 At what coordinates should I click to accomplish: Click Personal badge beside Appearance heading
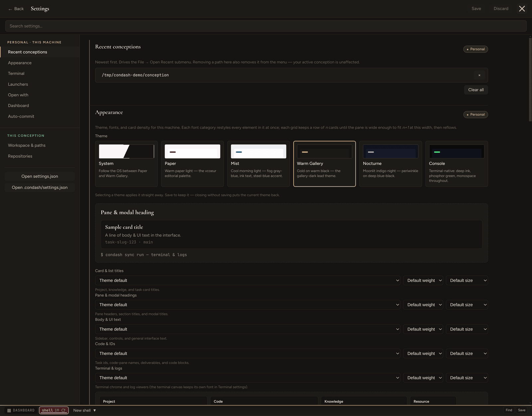[475, 114]
